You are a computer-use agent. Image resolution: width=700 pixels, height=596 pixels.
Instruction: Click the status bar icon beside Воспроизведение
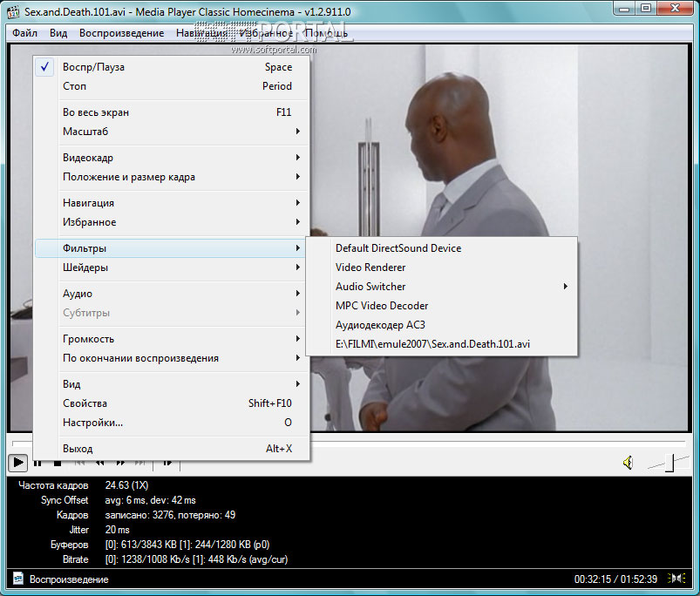pyautogui.click(x=17, y=579)
